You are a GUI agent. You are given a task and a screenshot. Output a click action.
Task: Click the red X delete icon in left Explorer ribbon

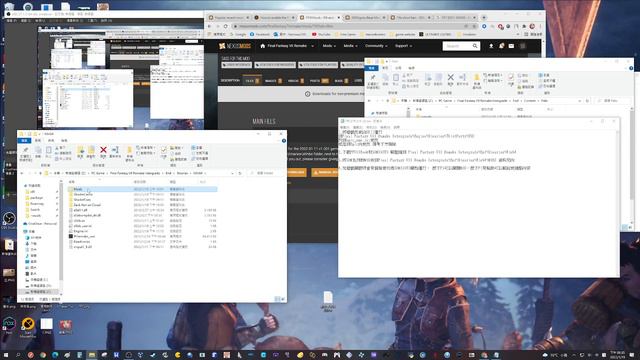coord(103,150)
